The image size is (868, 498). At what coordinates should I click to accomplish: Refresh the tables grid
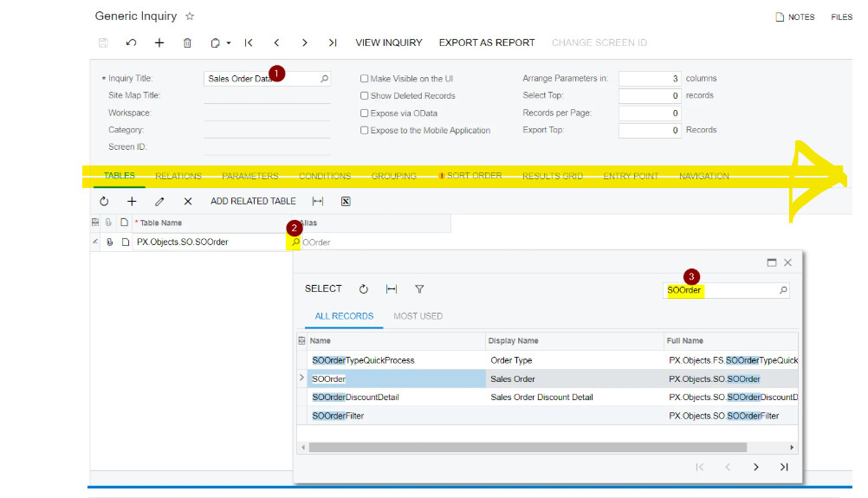pos(104,201)
